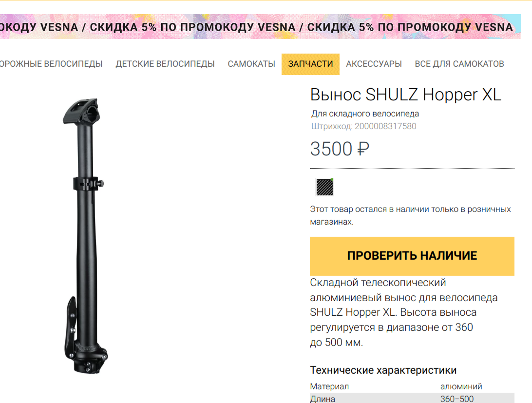Viewport: 532px width, 403px height.
Task: Click the Технические характеристики heading
Action: 383,370
